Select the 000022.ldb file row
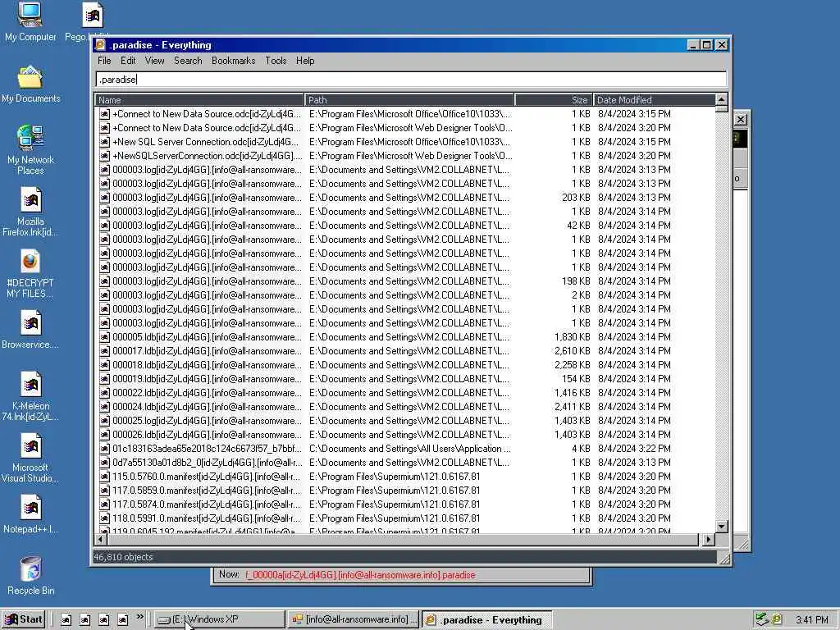The height and width of the screenshot is (630, 840). (405, 393)
